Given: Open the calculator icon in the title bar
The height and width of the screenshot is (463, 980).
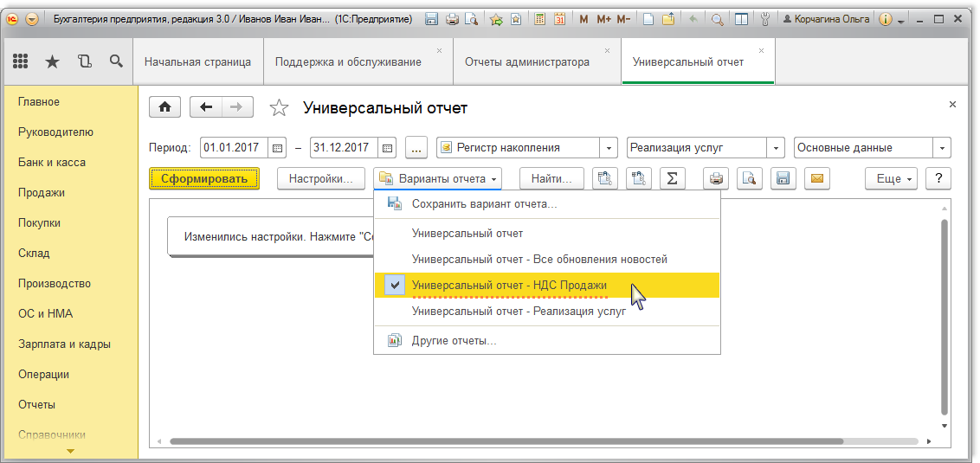Looking at the screenshot, I should (540, 19).
